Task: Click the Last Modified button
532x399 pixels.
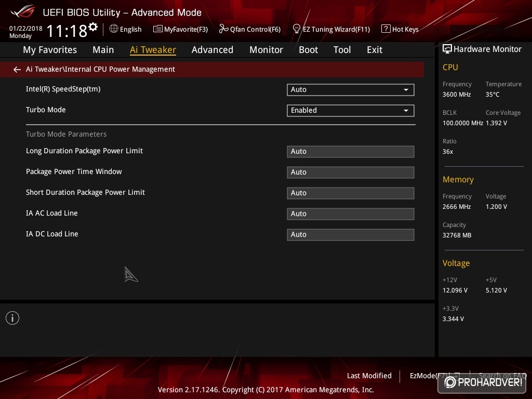Action: pyautogui.click(x=369, y=376)
